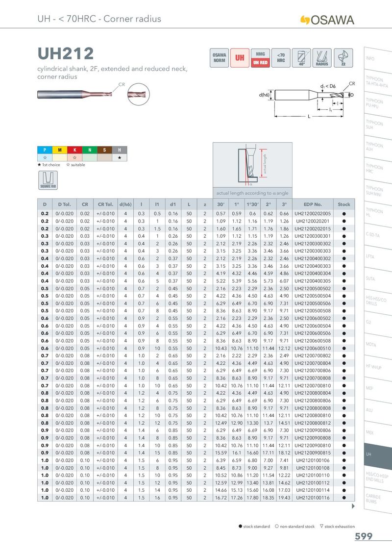This screenshot has width=392, height=555.
Task: Click the NMG UH RED coating badge
Action: [260, 58]
